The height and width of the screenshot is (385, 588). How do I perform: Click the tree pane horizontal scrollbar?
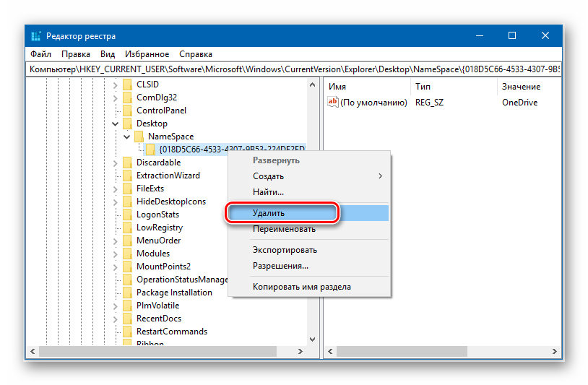point(166,352)
